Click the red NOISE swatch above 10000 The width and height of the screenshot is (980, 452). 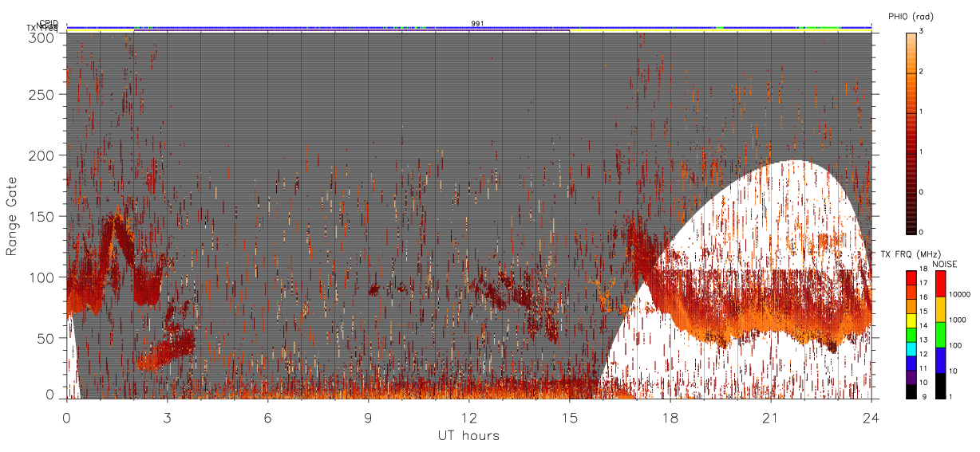coord(941,284)
